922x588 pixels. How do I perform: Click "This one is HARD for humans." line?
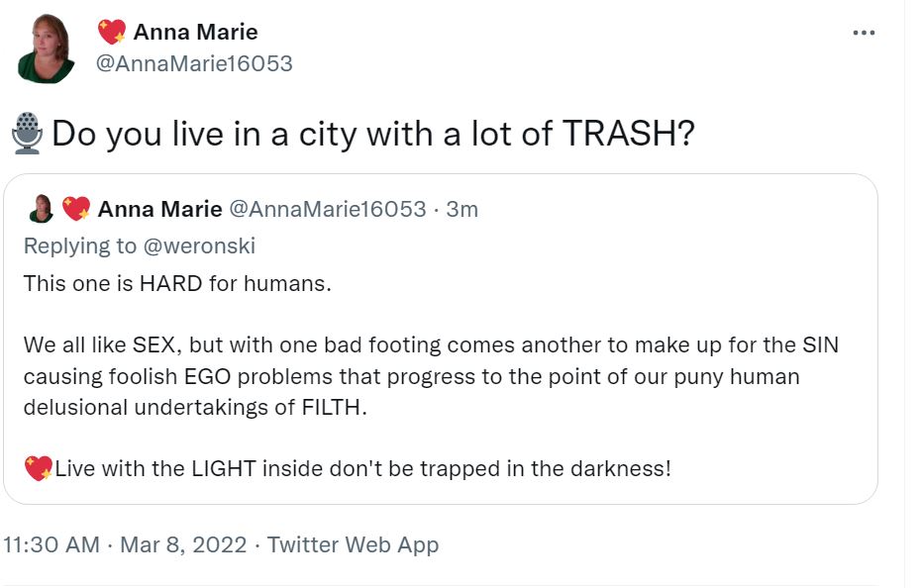tap(177, 283)
